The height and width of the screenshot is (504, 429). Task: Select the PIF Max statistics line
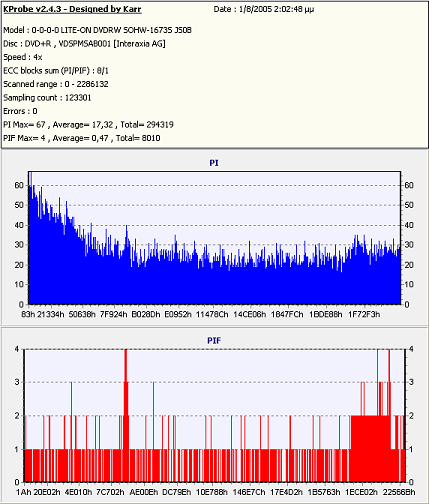82,138
